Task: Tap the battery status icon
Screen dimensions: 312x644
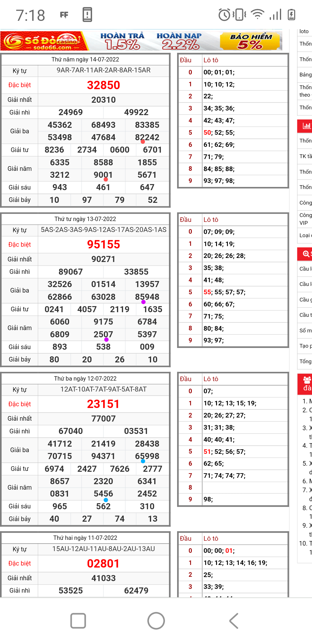Action: point(291,14)
